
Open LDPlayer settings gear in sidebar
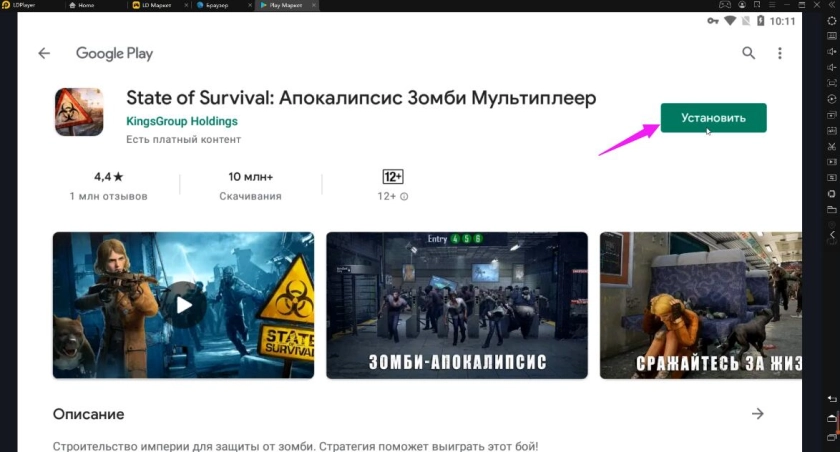[x=831, y=21]
